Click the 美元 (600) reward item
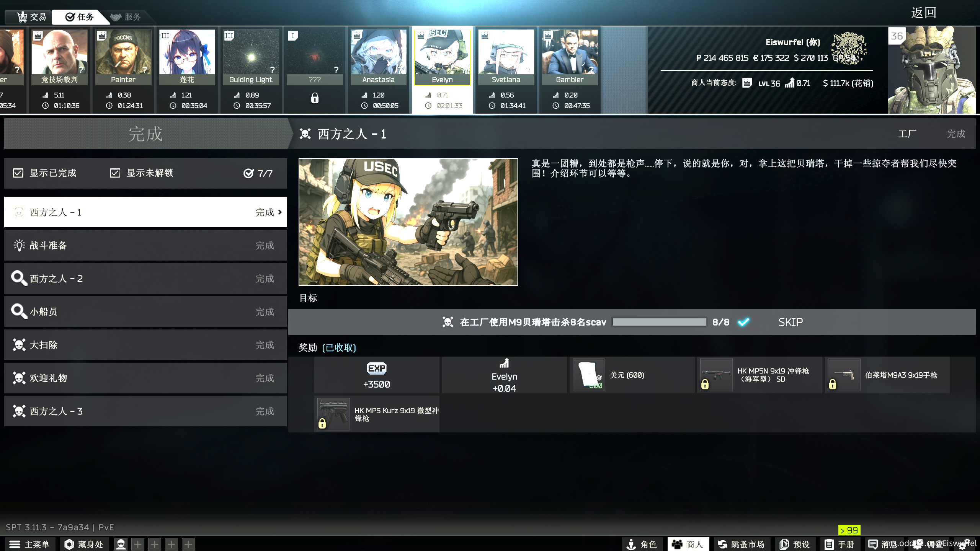 point(632,375)
